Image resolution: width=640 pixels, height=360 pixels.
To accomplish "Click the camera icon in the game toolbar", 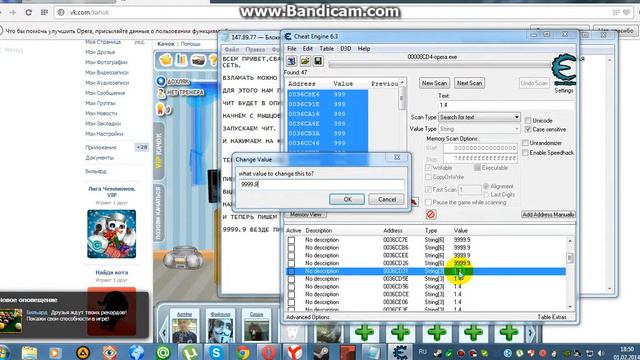I will (x=198, y=60).
